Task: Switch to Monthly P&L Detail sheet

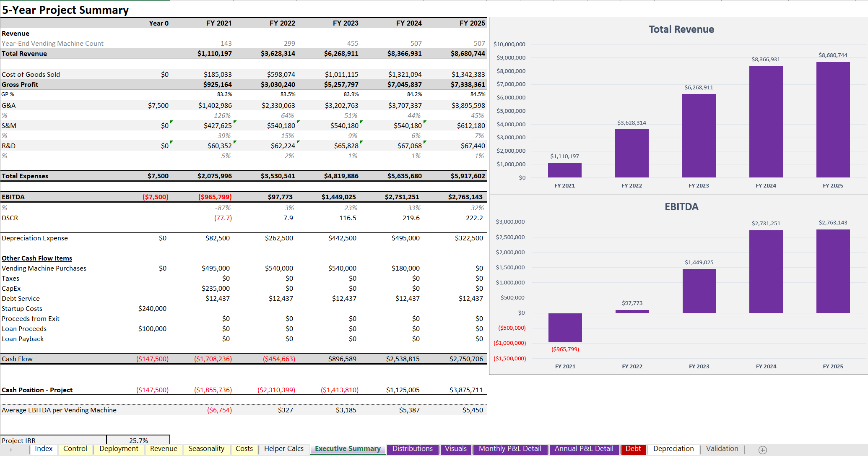Action: [510, 449]
